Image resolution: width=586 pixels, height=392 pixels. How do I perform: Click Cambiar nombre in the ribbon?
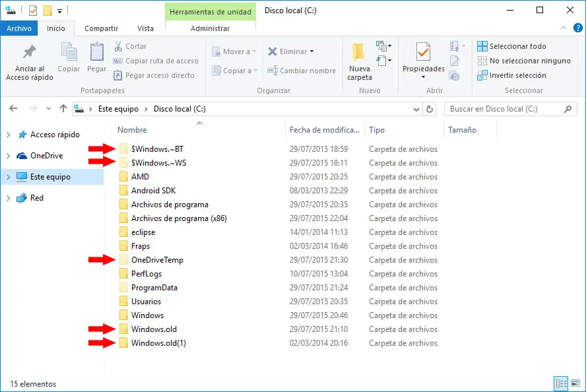[302, 71]
